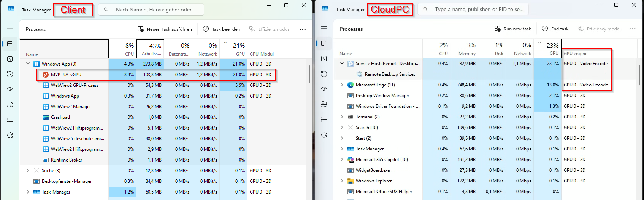Expand Microsoft Edge (11) group
Viewport: 644px width, 200px height.
point(342,85)
